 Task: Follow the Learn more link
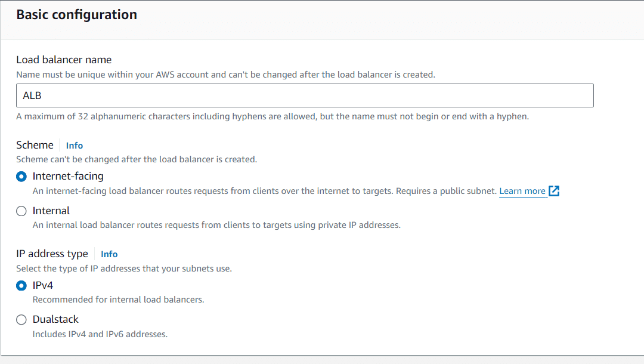(522, 191)
